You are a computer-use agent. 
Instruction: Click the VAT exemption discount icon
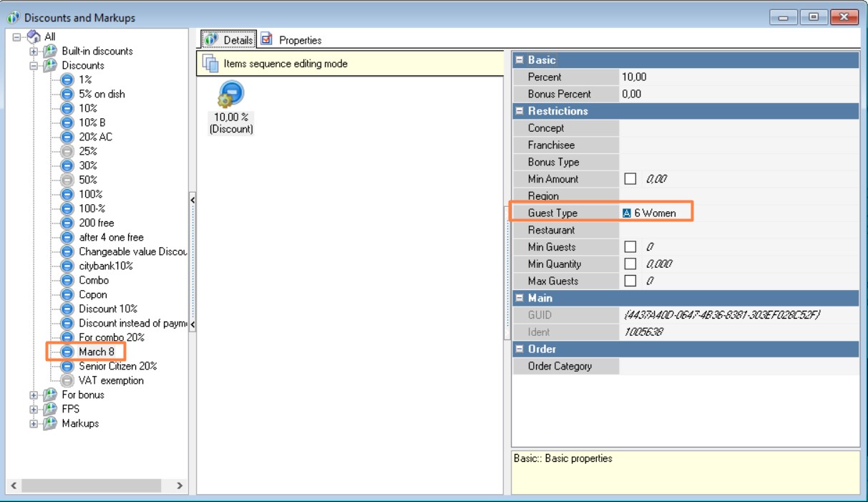[x=67, y=380]
